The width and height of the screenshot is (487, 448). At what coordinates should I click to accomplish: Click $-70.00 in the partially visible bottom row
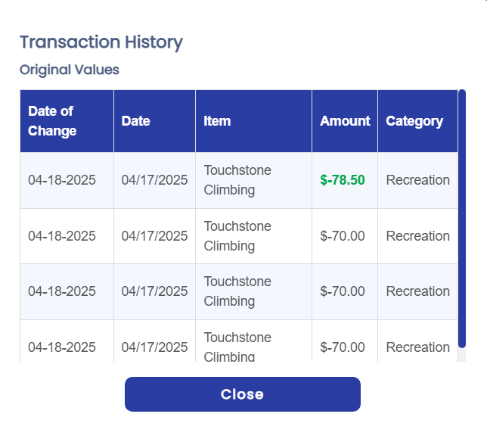343,347
